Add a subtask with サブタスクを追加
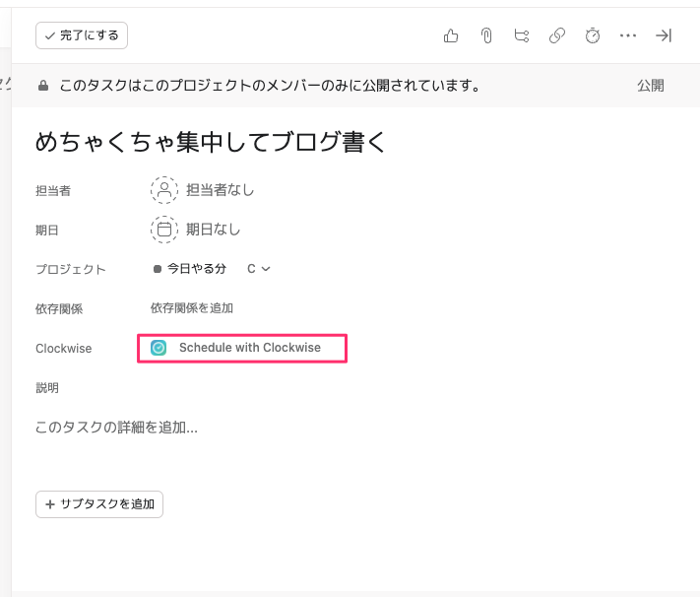Viewport: 700px width, 597px height. point(99,504)
